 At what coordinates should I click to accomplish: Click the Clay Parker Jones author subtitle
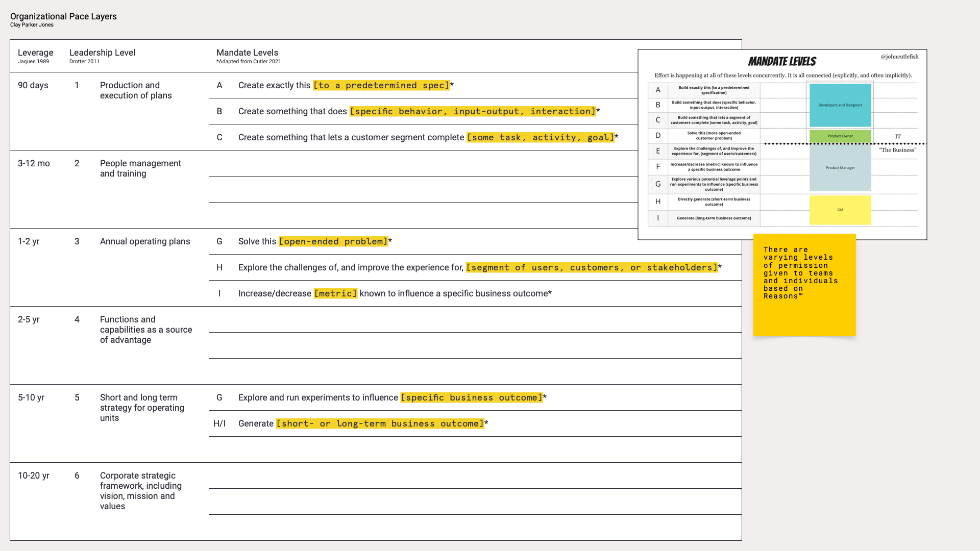point(32,25)
